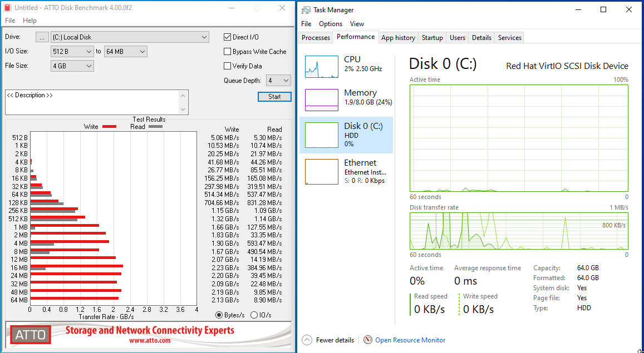Minimize the Task Manager window
This screenshot has height=353, width=644.
point(578,10)
